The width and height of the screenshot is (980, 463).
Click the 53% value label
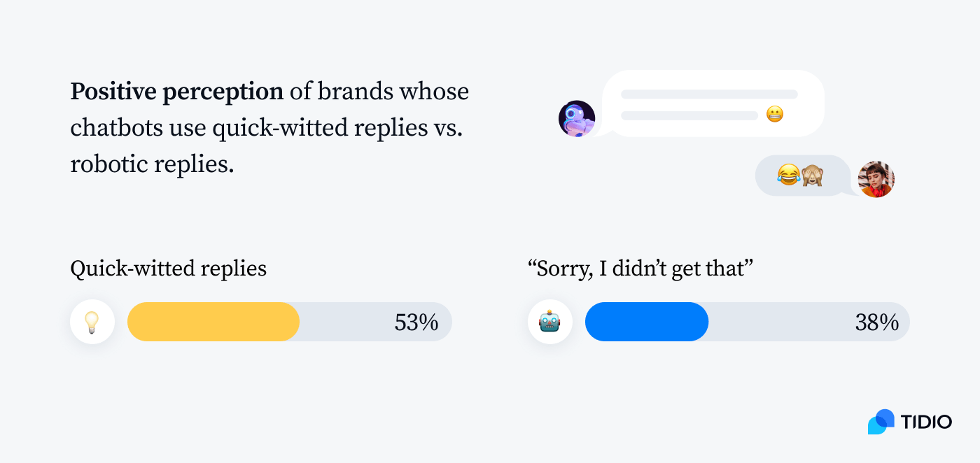416,322
